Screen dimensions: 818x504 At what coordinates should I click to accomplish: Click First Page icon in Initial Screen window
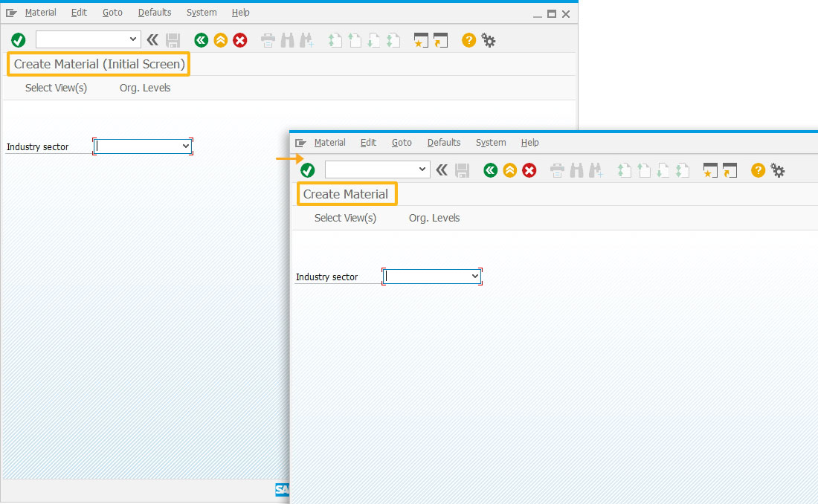[x=335, y=40]
